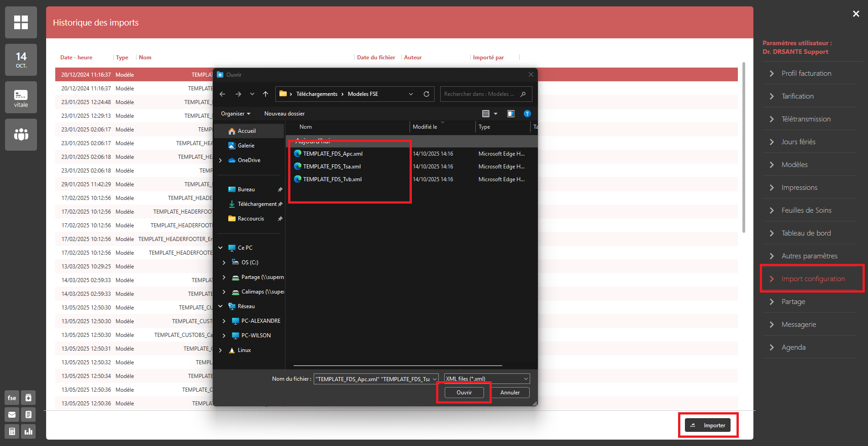Click the Ouvrir button

coord(464,393)
